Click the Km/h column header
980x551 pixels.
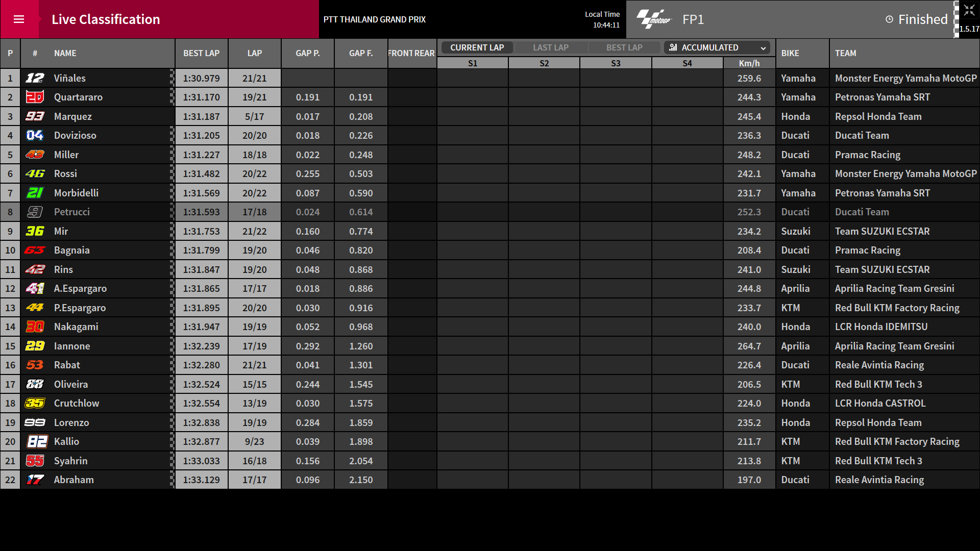click(x=749, y=63)
